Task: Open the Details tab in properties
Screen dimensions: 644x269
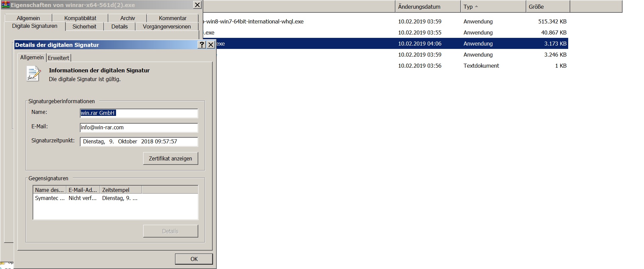Action: click(119, 26)
